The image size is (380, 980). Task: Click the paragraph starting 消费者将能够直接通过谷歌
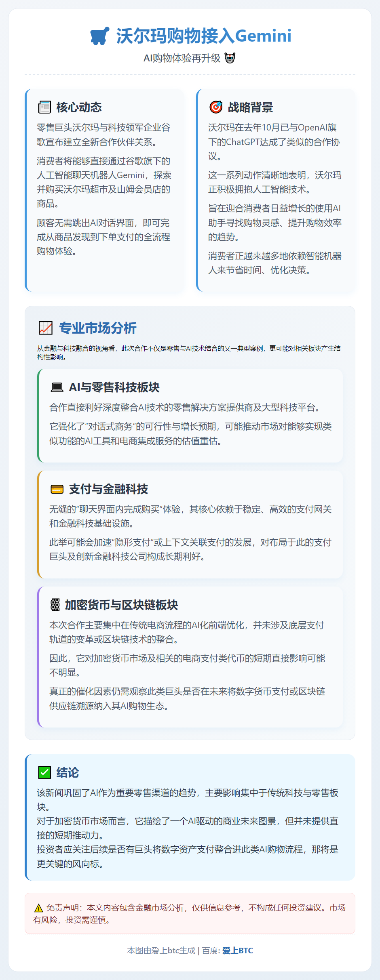tap(104, 182)
